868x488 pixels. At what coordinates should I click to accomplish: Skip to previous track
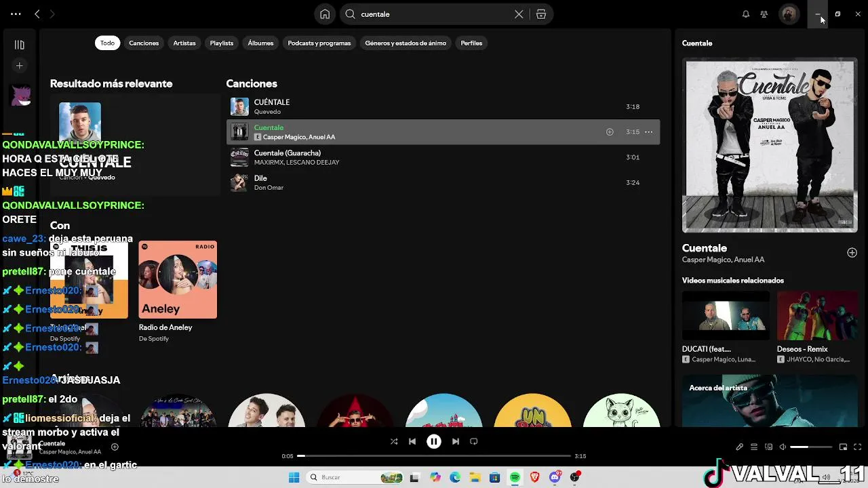412,441
